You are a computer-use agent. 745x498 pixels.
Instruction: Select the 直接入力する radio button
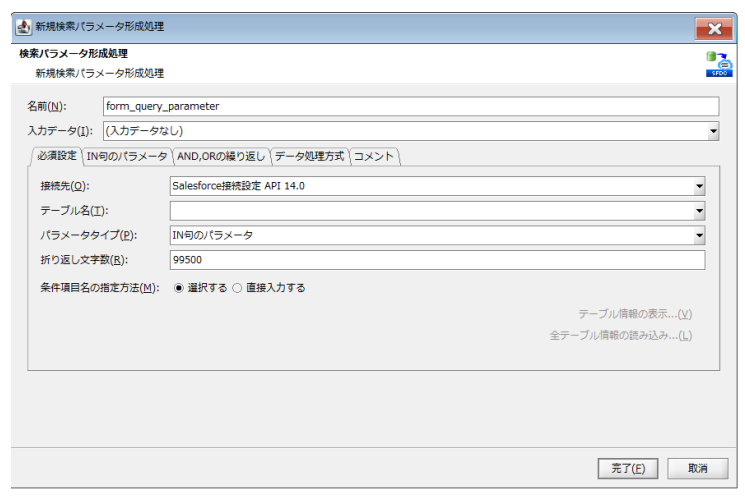click(237, 288)
